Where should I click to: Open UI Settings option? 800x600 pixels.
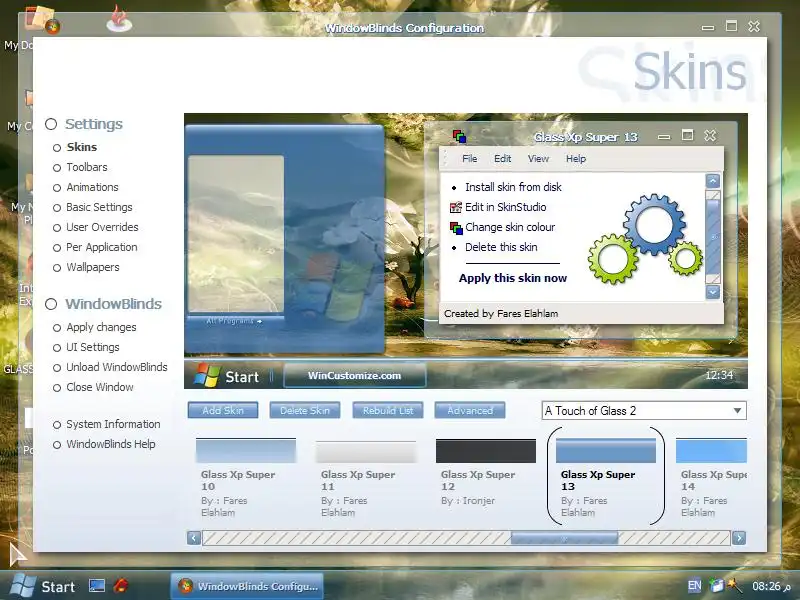coord(92,347)
